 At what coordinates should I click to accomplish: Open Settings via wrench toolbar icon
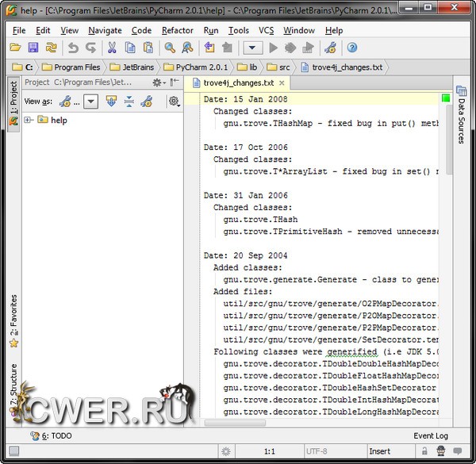tap(330, 48)
